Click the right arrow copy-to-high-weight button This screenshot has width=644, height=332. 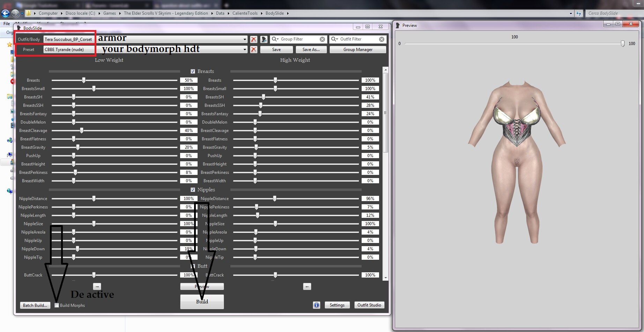[x=97, y=287]
